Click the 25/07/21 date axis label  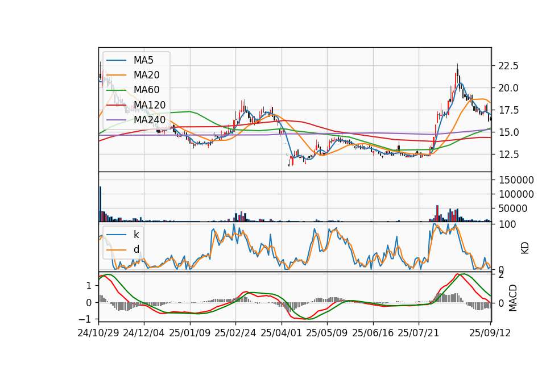[419, 333]
